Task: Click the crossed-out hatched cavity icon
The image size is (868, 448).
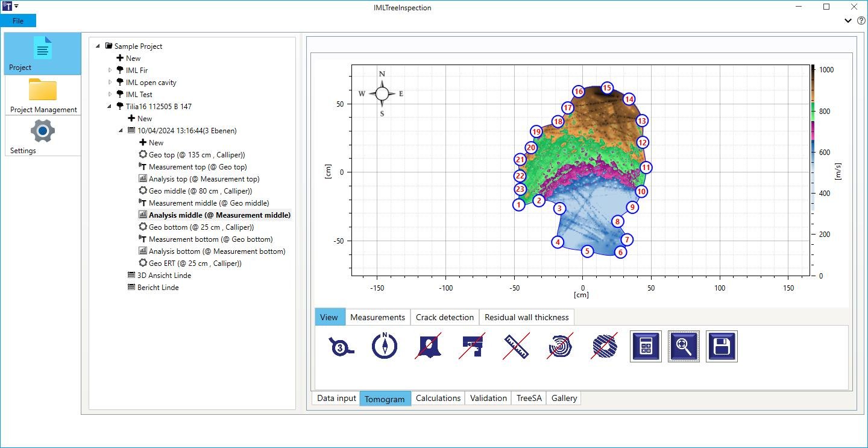Action: [x=603, y=347]
